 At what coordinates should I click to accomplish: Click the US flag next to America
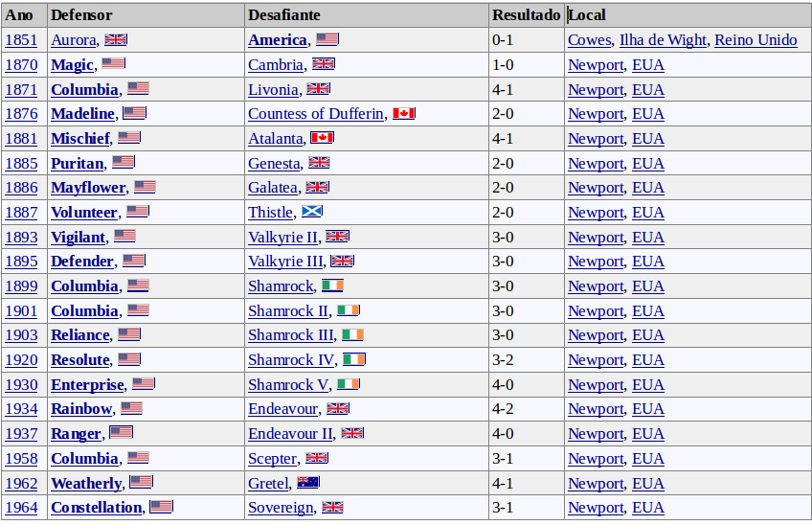327,39
